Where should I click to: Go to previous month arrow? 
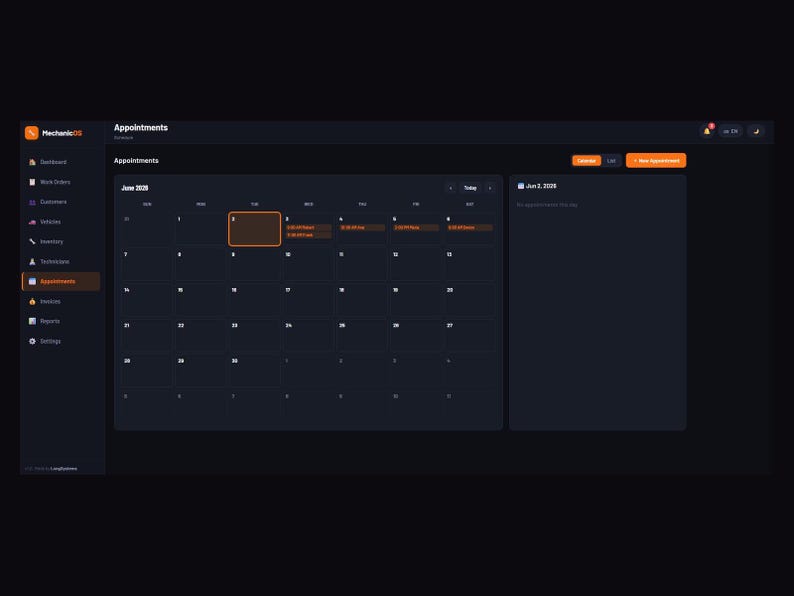[451, 188]
